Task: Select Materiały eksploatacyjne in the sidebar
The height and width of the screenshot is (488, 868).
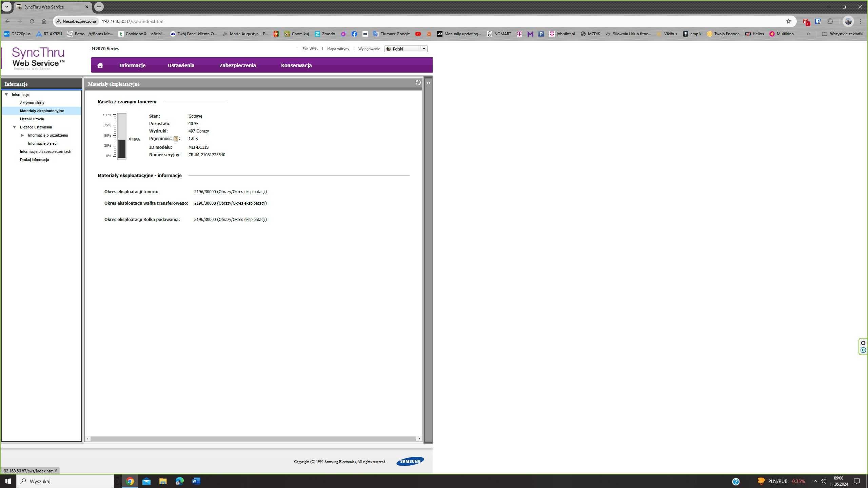Action: [42, 111]
